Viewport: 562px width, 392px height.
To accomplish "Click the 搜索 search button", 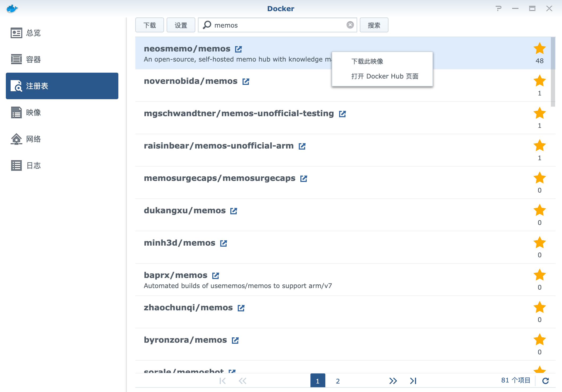I will (x=374, y=25).
